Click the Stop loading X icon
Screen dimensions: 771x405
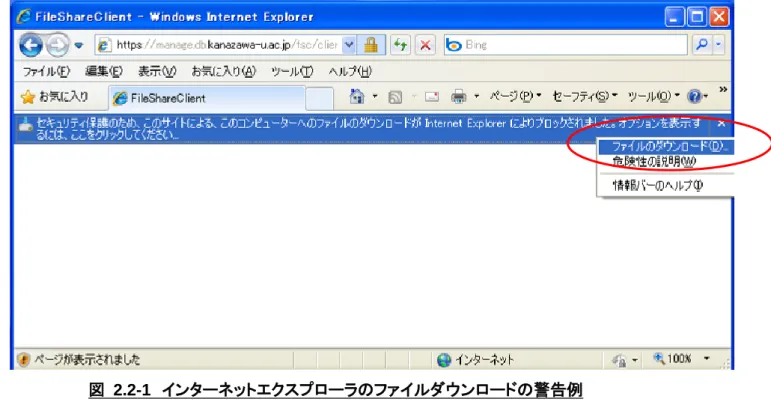pos(425,45)
